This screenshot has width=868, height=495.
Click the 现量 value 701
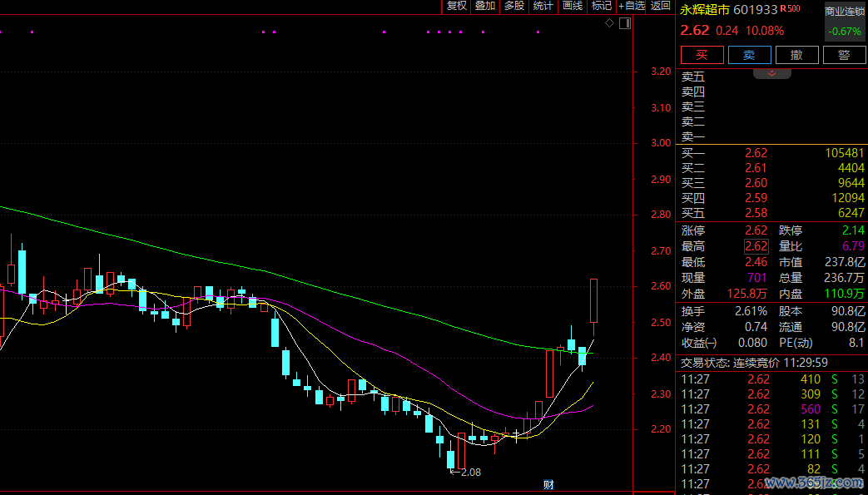click(x=757, y=278)
